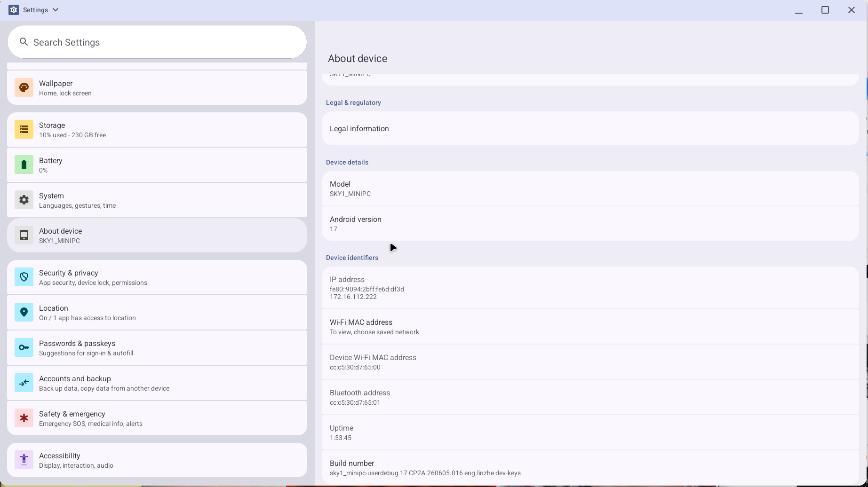Open the Settings title dropdown arrow
This screenshot has width=868, height=487.
(56, 10)
